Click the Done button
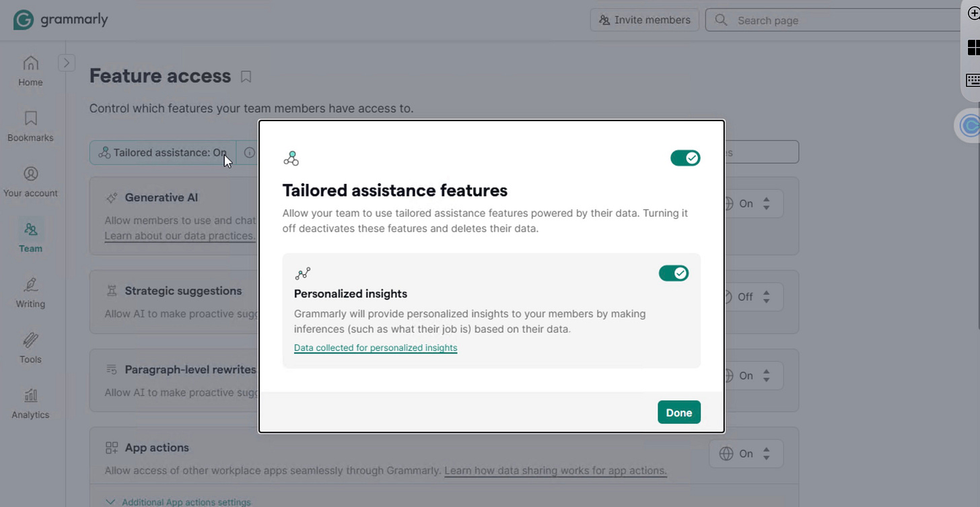 tap(679, 413)
